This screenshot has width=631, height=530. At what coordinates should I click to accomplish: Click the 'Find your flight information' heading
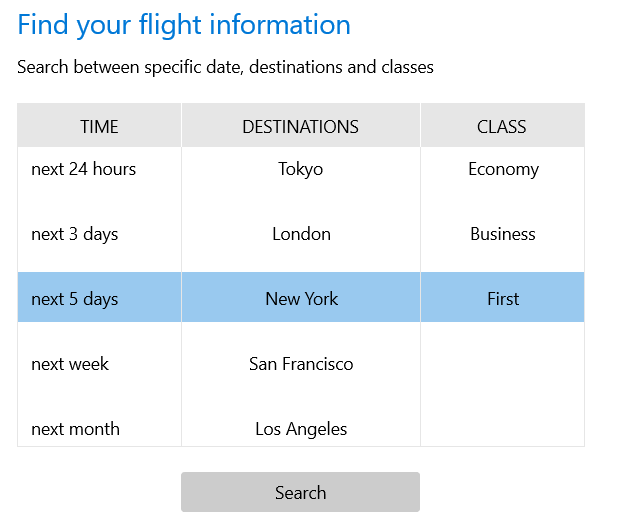184,24
